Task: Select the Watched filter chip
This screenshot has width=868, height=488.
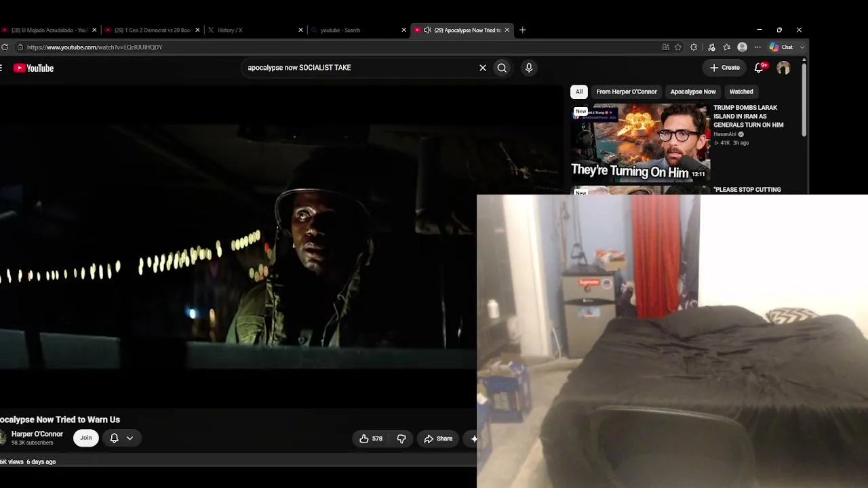Action: point(741,91)
